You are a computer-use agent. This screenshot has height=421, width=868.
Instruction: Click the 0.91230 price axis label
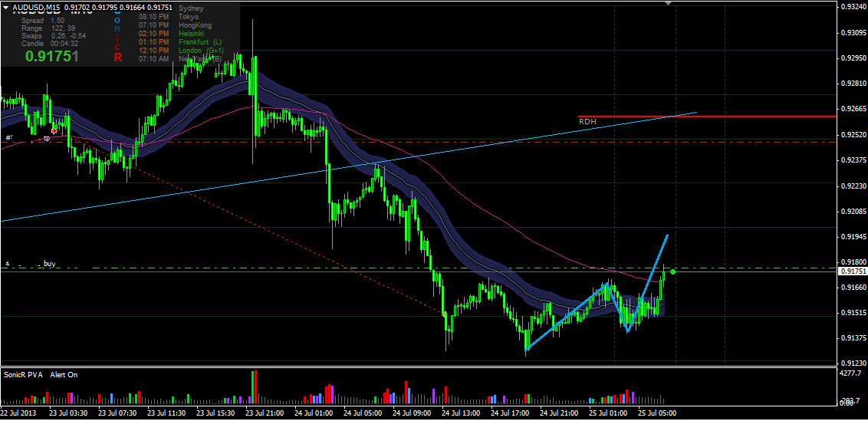(x=853, y=363)
